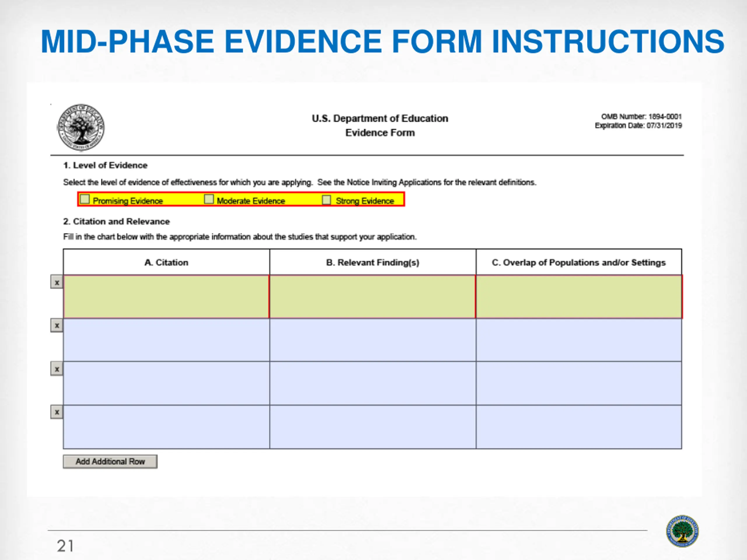Click the 'C. Overlap of Populations and/or Settings' header
The image size is (747, 560).
[579, 262]
